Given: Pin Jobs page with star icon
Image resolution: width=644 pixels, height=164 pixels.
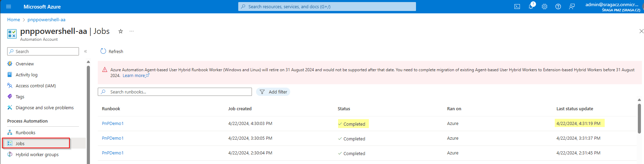Looking at the screenshot, I should [x=121, y=31].
